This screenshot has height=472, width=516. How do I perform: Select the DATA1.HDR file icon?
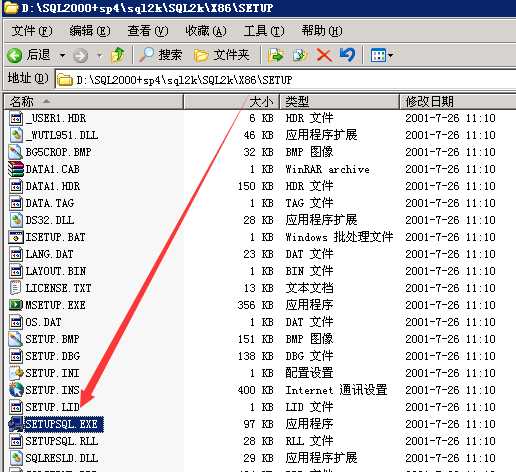(16, 186)
